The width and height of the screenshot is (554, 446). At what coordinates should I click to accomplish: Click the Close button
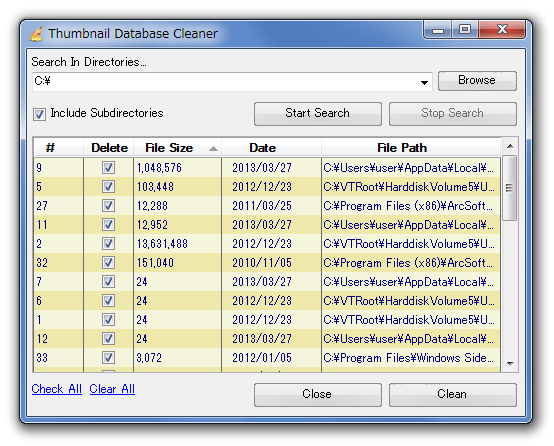pyautogui.click(x=318, y=394)
